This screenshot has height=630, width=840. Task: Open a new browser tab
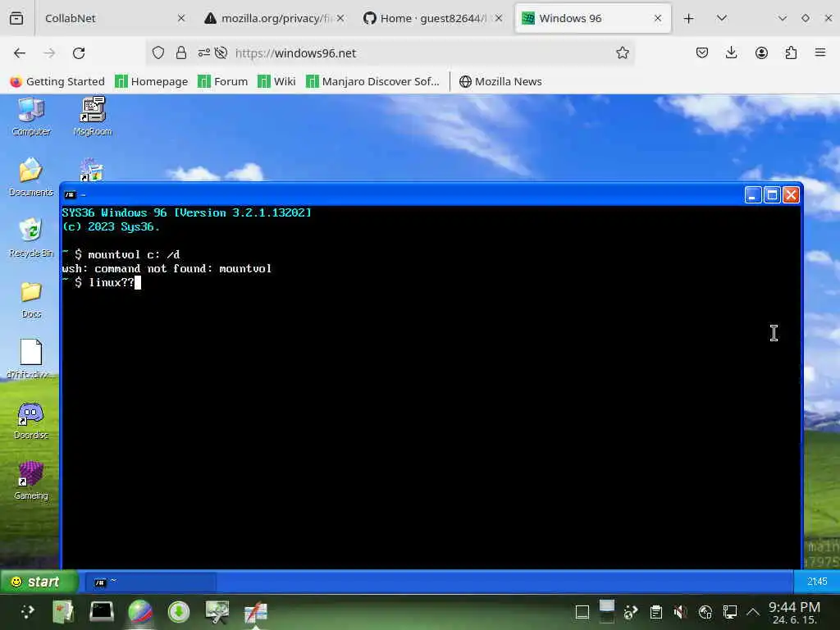click(x=689, y=18)
